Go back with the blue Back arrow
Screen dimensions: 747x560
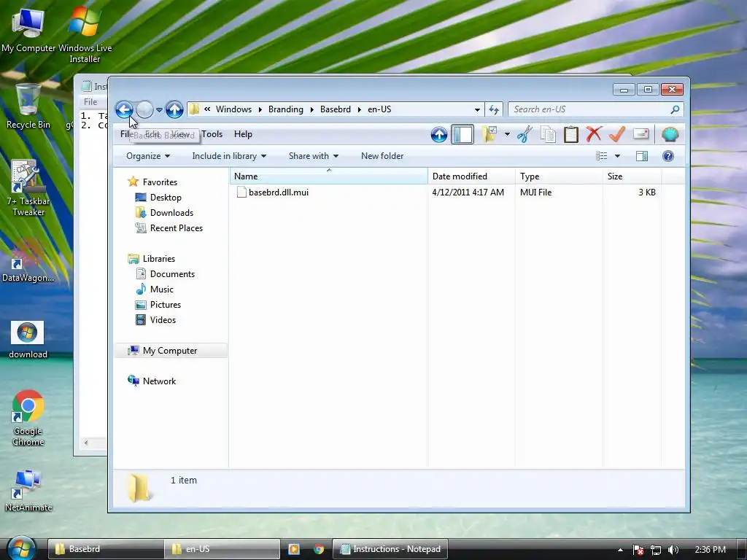click(x=124, y=110)
